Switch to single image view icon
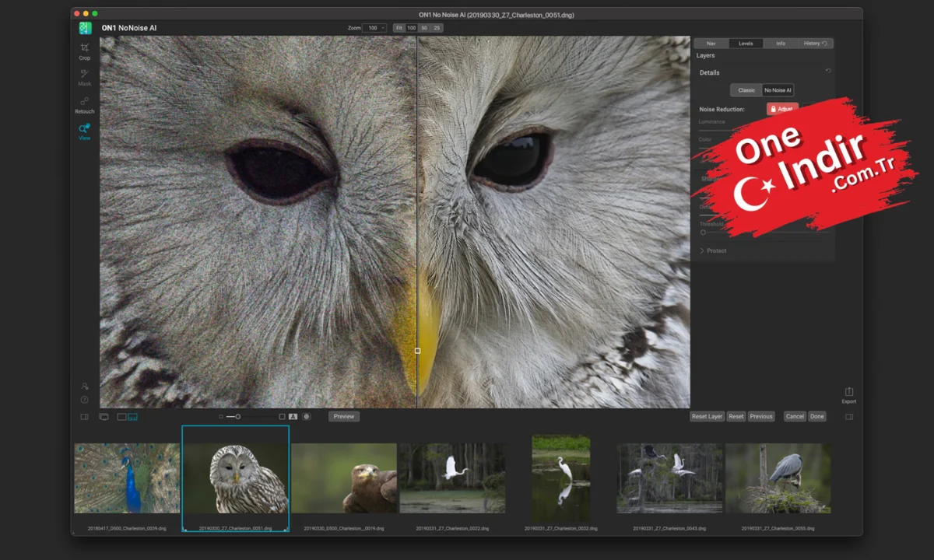 121,417
